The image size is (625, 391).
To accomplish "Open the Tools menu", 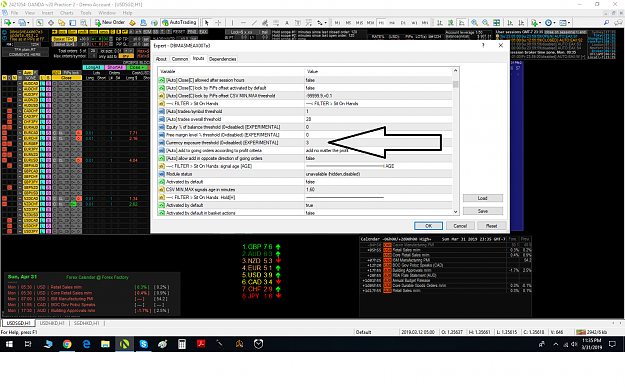I will [86, 13].
